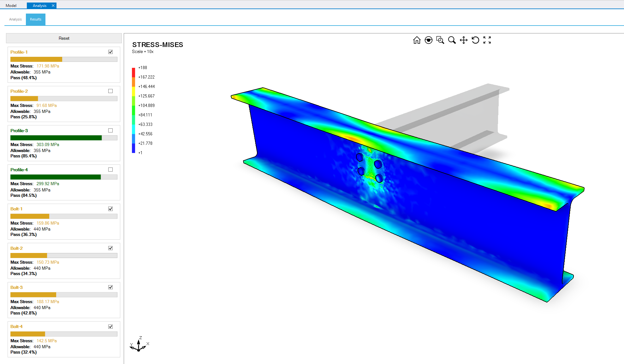Activate the pan move tool
Screen dimensions: 624x364
pyautogui.click(x=463, y=40)
